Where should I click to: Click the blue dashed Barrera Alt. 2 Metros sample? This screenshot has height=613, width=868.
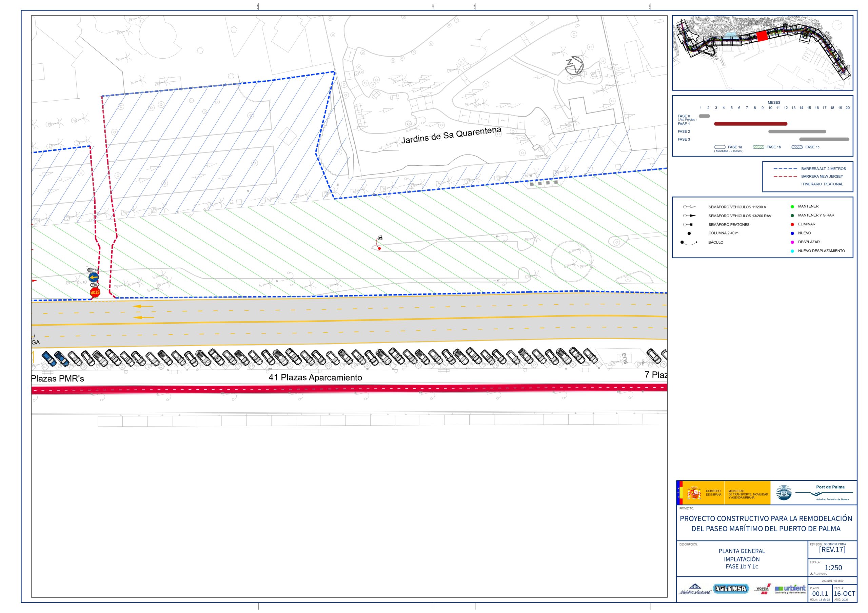click(785, 168)
